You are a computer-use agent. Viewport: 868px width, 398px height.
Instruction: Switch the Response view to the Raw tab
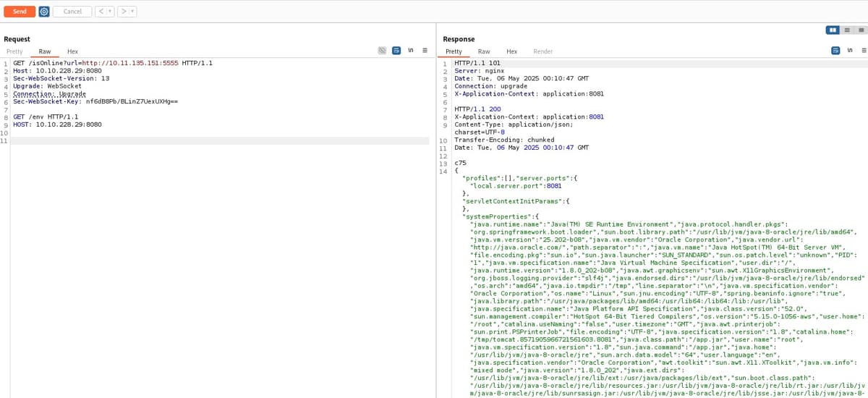pos(484,51)
